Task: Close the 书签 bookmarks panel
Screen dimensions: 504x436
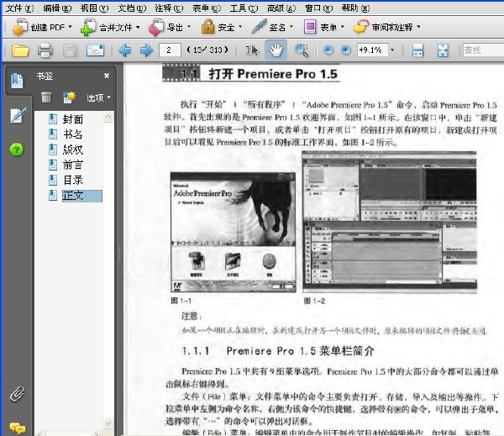Action: [x=107, y=76]
